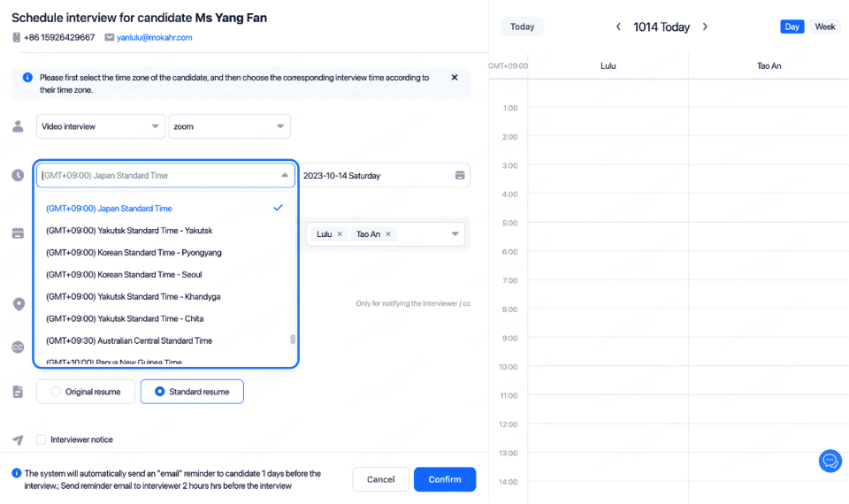Collapse the time zone dropdown arrow
The width and height of the screenshot is (849, 504).
tap(284, 175)
